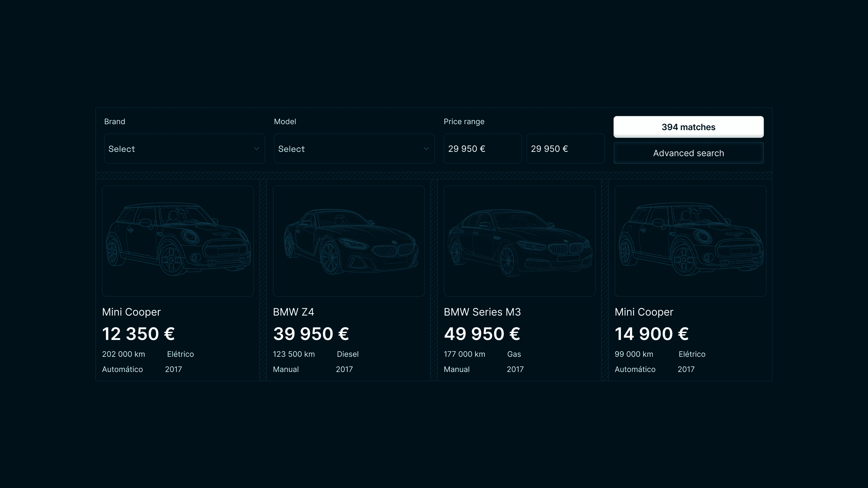Click the 177 000 km mileage
Viewport: 868px width, 488px height.
[x=464, y=354]
